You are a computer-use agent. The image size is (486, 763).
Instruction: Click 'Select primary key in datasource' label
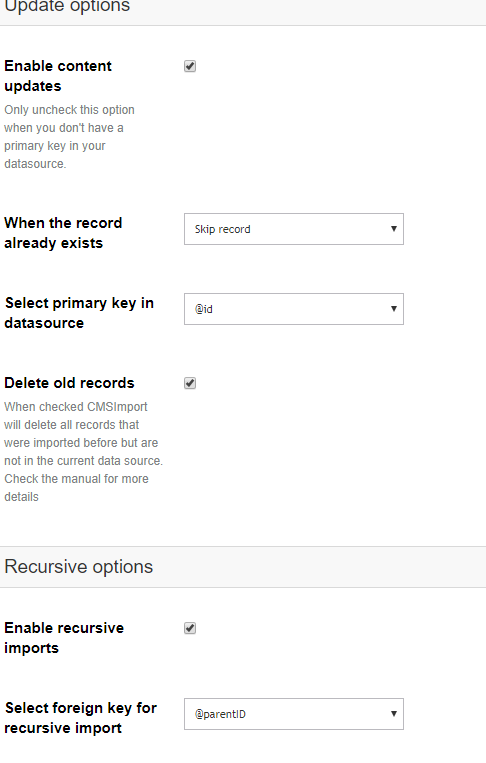coord(79,313)
